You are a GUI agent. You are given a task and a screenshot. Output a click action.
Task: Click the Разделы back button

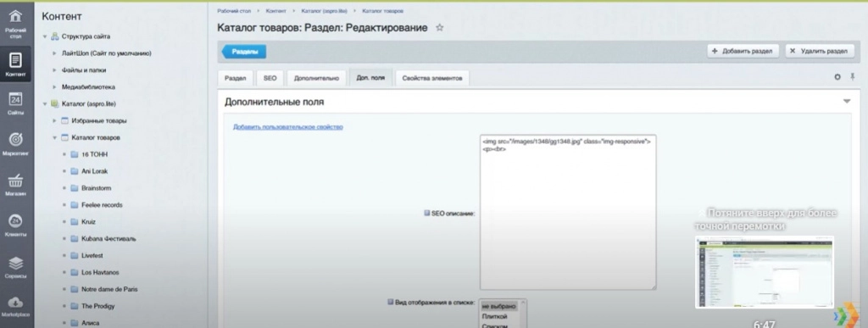(x=244, y=52)
